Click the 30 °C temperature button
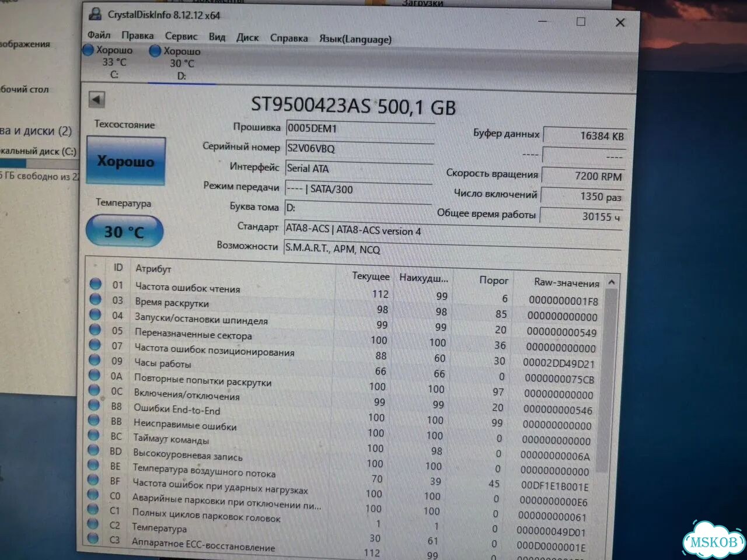747x560 pixels. (x=124, y=232)
